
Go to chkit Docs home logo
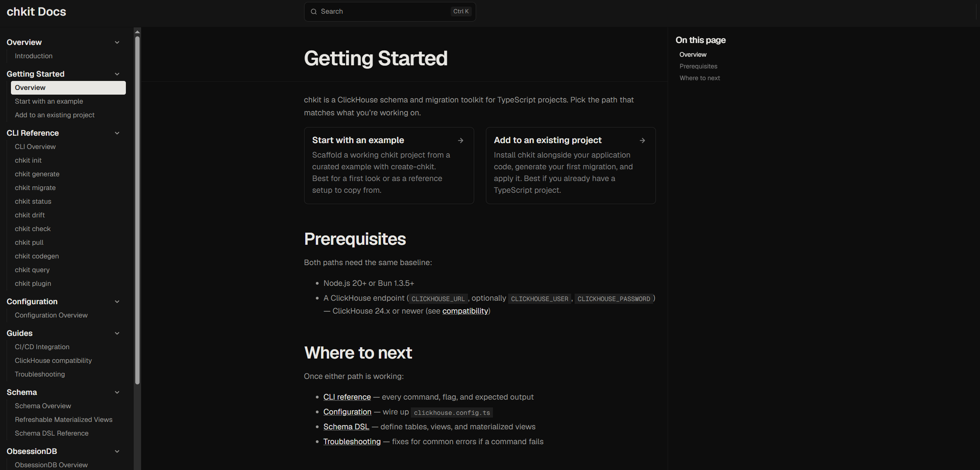36,12
